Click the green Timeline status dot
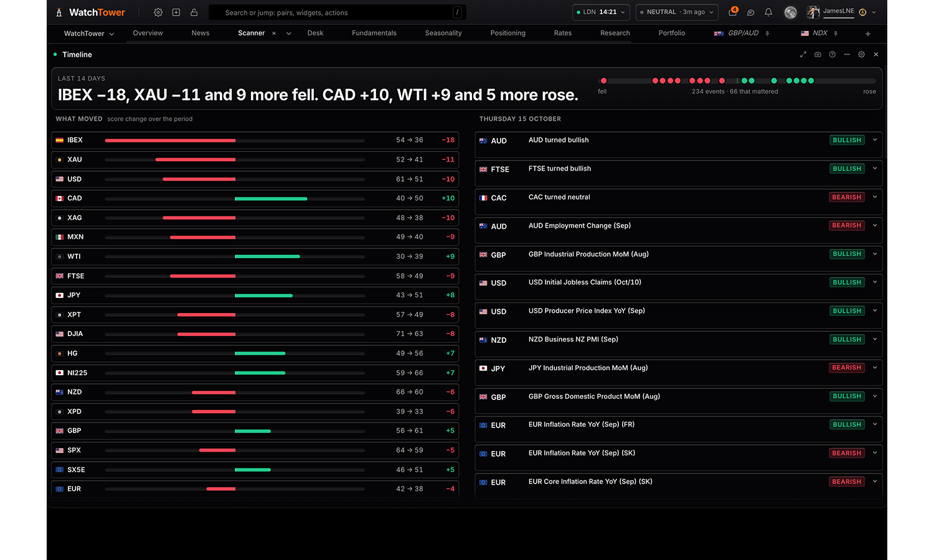The image size is (934, 560). point(55,55)
